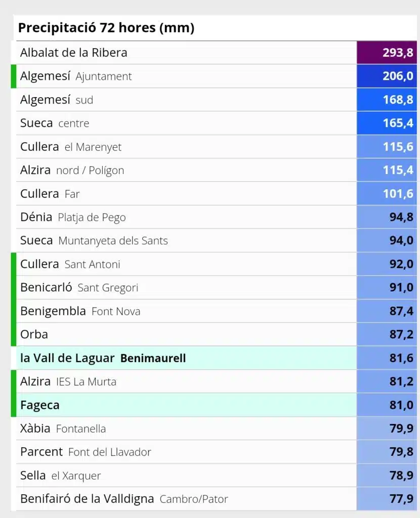Open Benicarló Sant Gregori station

click(x=79, y=287)
